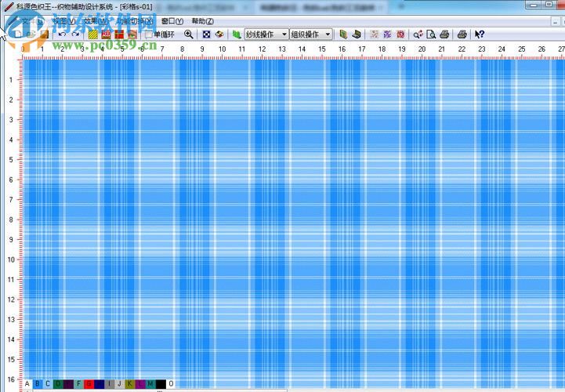Click the purple woven pattern icon

(387, 34)
